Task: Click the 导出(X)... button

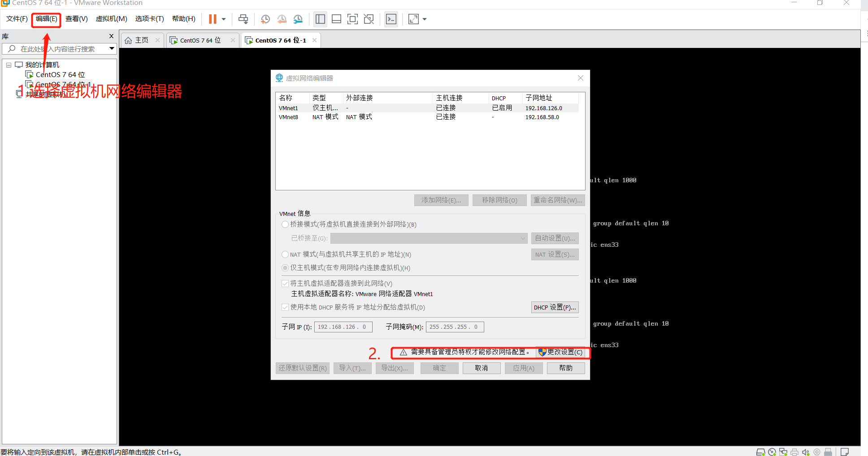Action: click(395, 368)
